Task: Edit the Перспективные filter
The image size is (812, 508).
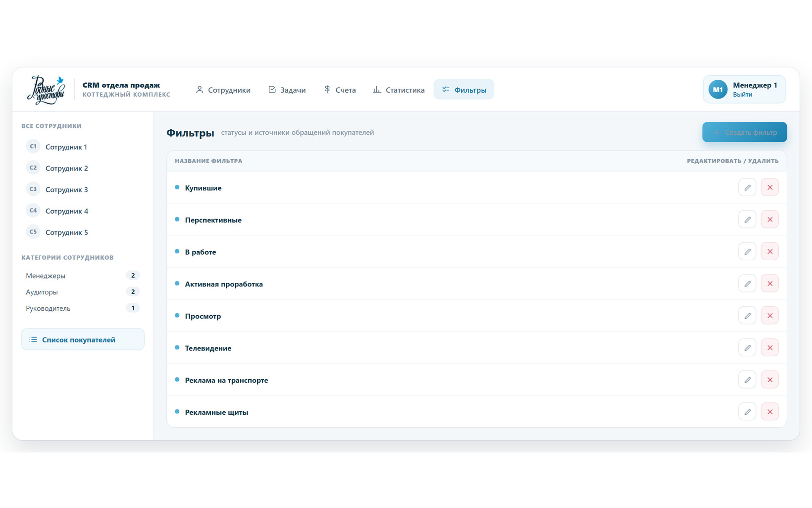Action: pos(747,220)
